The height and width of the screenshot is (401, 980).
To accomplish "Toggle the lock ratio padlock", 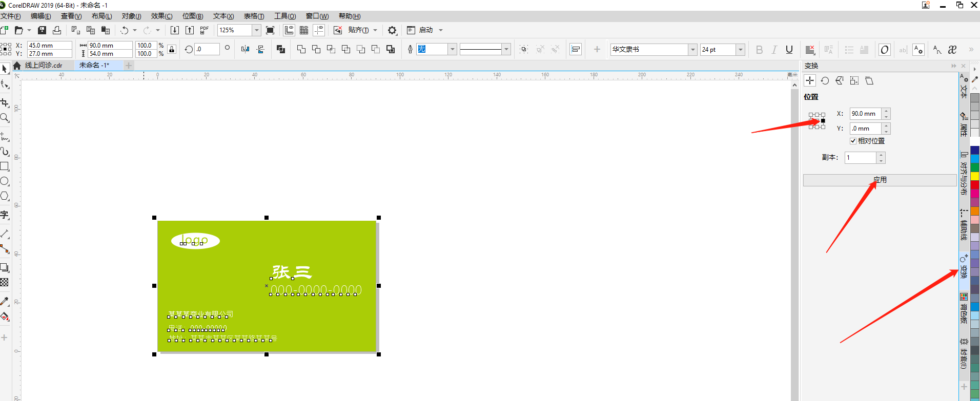I will point(172,49).
